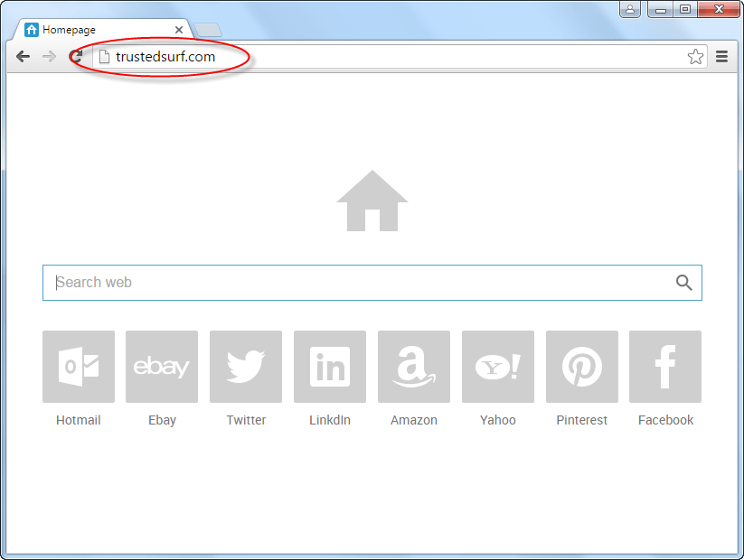Click the page icon beside the URL
Viewport: 744px width, 560px height.
pos(104,57)
